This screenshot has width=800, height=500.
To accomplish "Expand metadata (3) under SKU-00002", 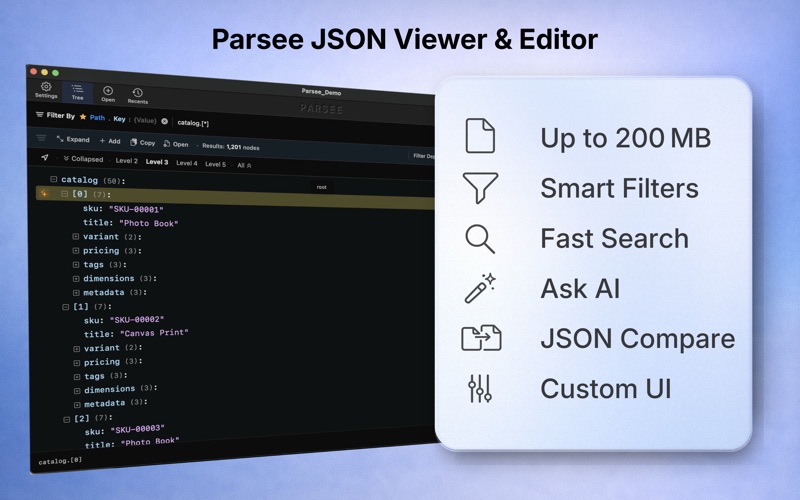I will tap(77, 405).
